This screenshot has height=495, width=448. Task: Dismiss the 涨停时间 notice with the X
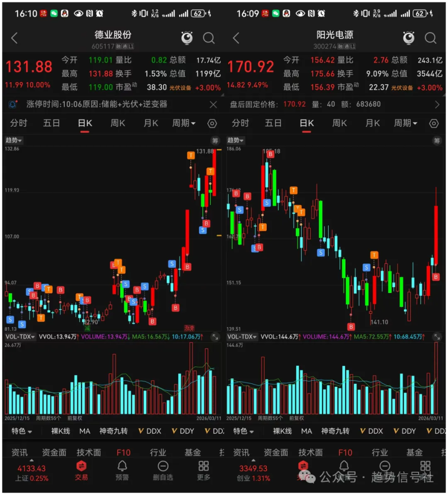tap(213, 105)
